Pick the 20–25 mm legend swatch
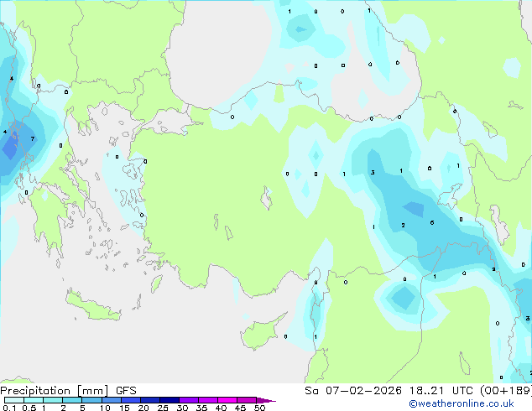Screen dimensions: 532x411 pyautogui.click(x=150, y=400)
